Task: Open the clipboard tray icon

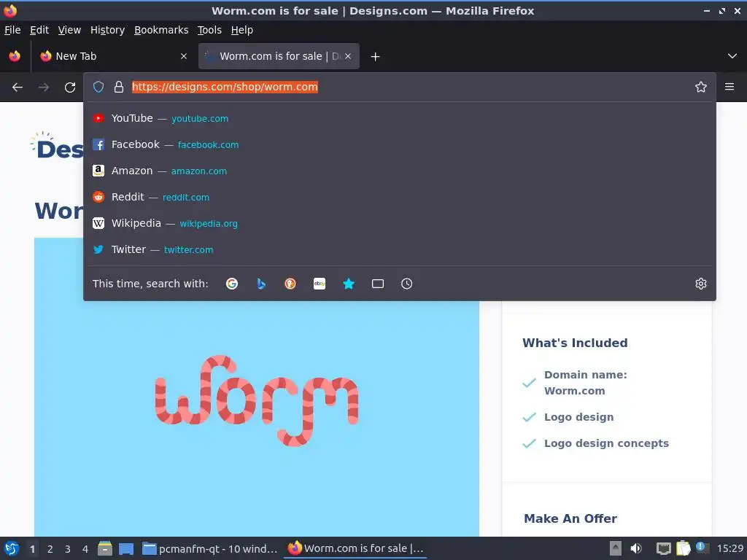Action: tap(683, 548)
